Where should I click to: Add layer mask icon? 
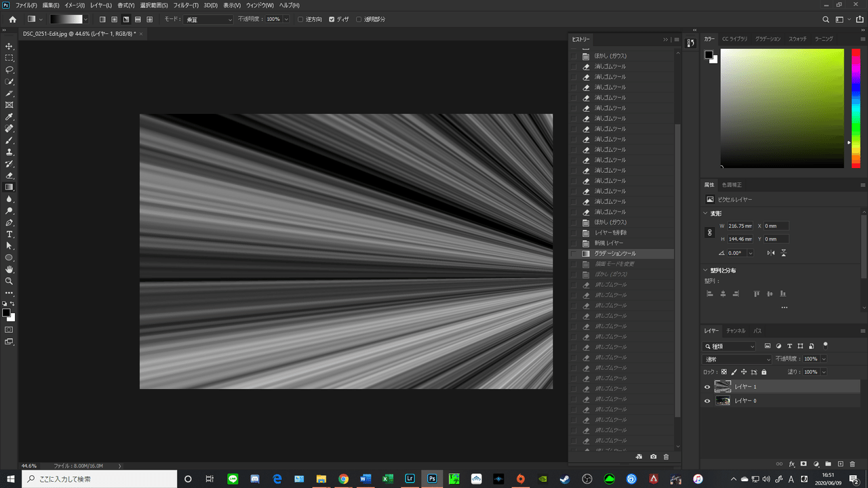[804, 464]
